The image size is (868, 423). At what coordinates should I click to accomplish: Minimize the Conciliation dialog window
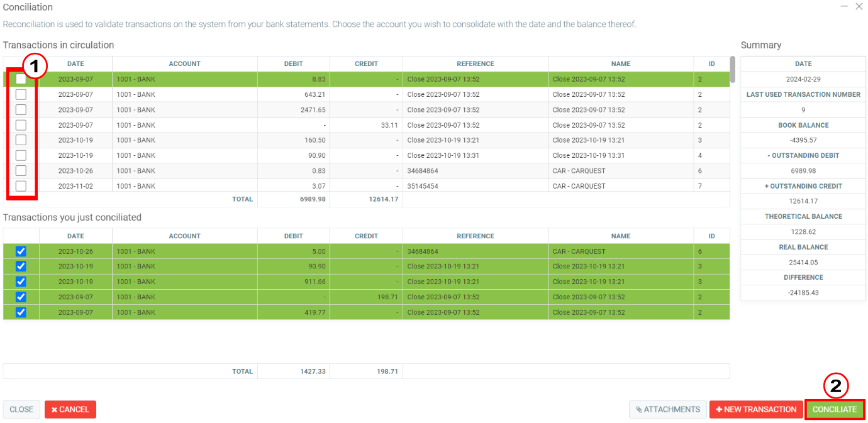844,6
